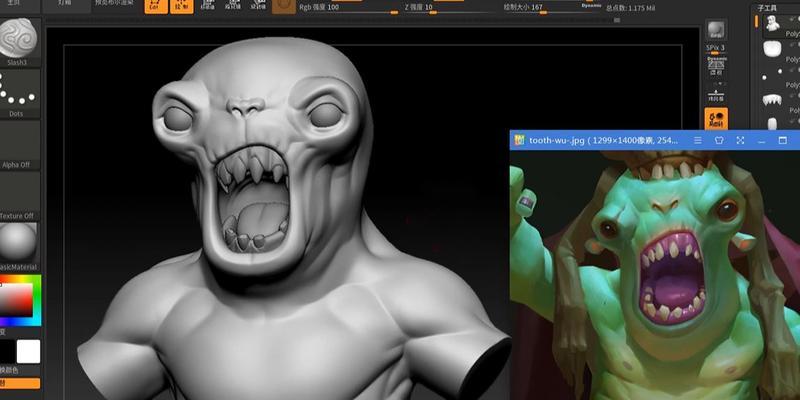The width and height of the screenshot is (800, 400).
Task: Toggle the floor grid icon on right shelf
Action: (716, 96)
